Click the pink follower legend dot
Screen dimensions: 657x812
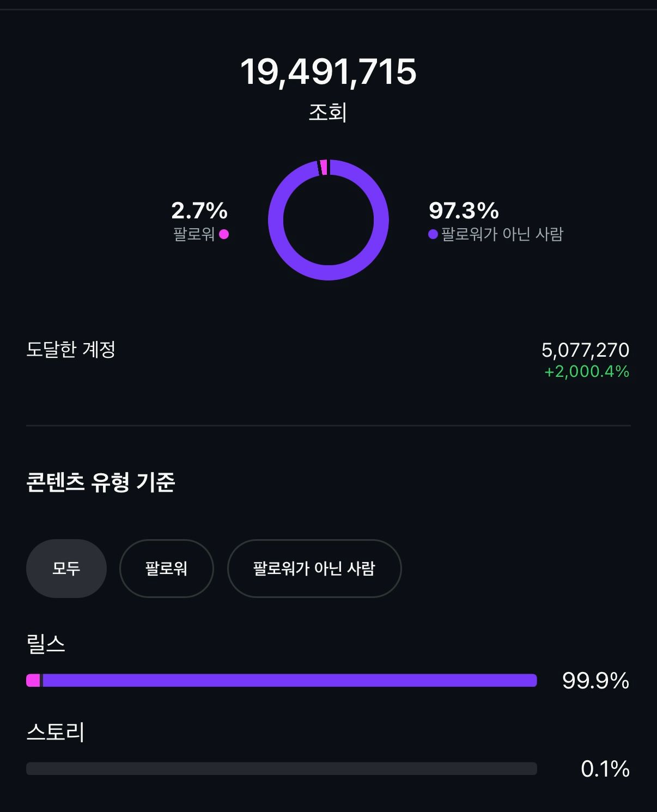(x=224, y=234)
